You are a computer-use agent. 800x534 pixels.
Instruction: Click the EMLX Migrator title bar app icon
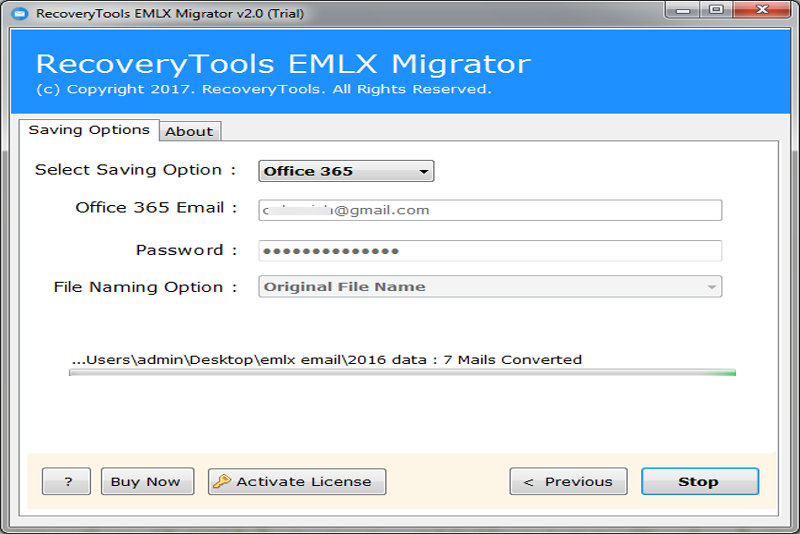tap(20, 13)
